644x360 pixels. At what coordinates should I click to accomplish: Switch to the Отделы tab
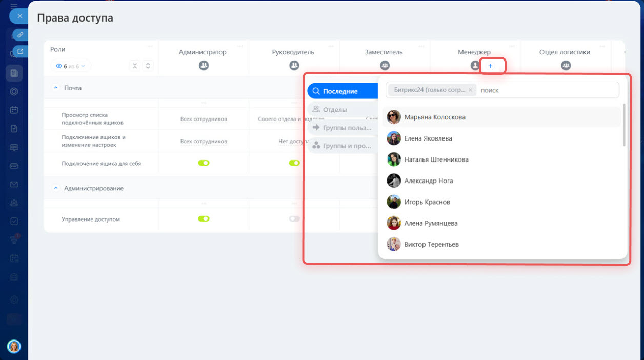[x=334, y=110]
